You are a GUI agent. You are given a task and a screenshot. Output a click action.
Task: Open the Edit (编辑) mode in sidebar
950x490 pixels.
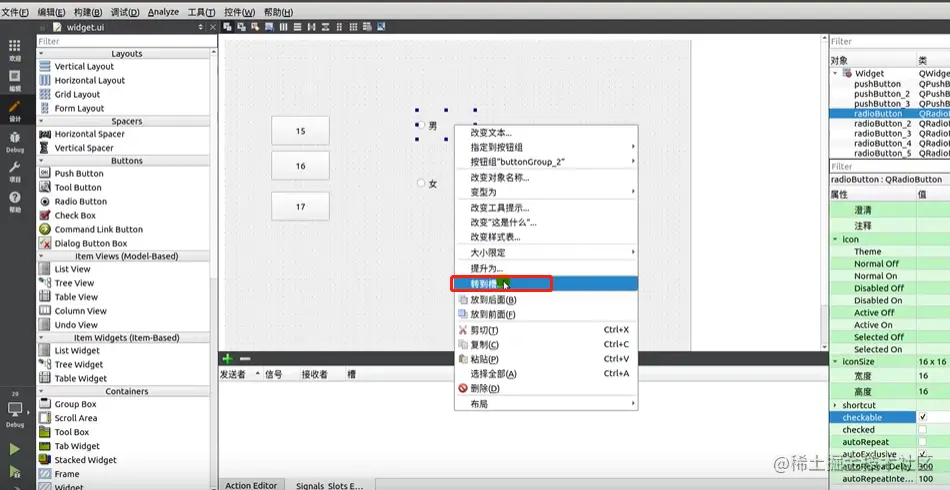15,81
